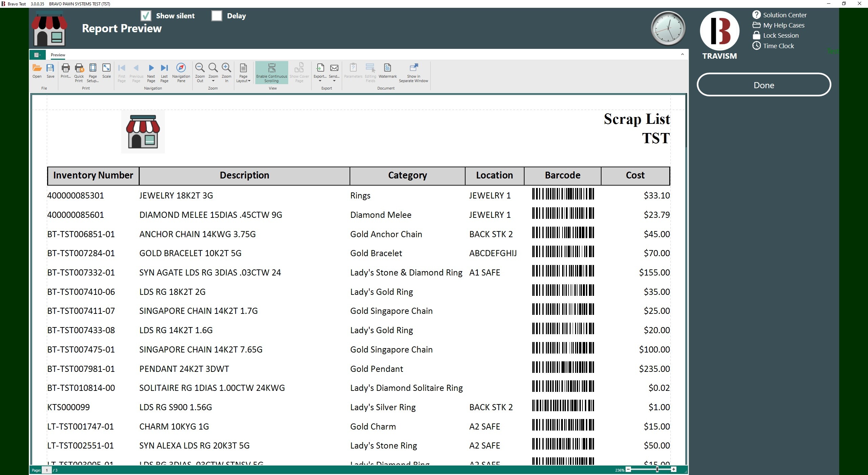Click the report vertical scrollbar
Image resolution: width=868 pixels, height=475 pixels.
[x=686, y=120]
